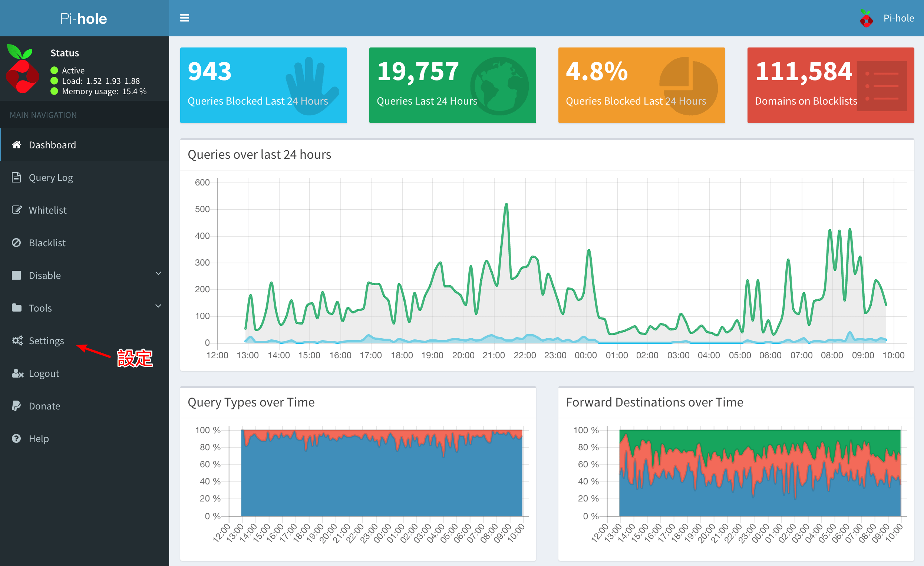Click the Settings gears icon

17,340
